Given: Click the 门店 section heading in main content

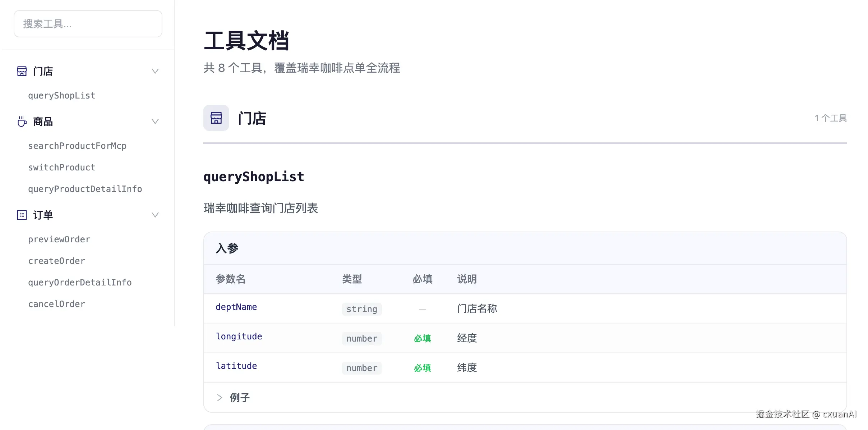Looking at the screenshot, I should coord(252,118).
